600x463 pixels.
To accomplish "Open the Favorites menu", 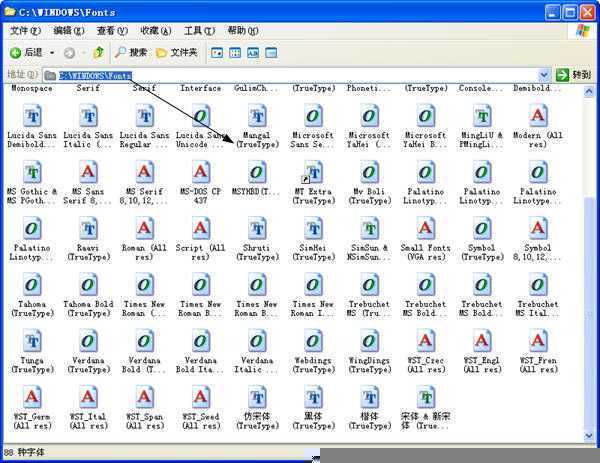I will (x=156, y=30).
